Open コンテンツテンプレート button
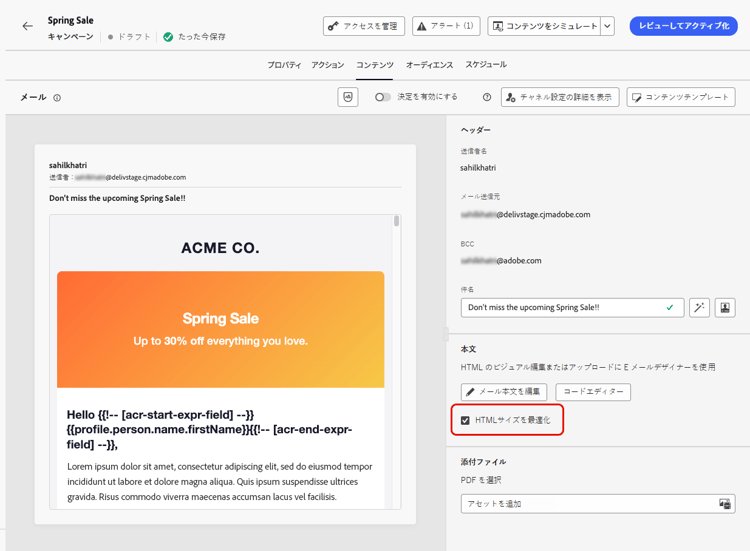 (x=681, y=97)
